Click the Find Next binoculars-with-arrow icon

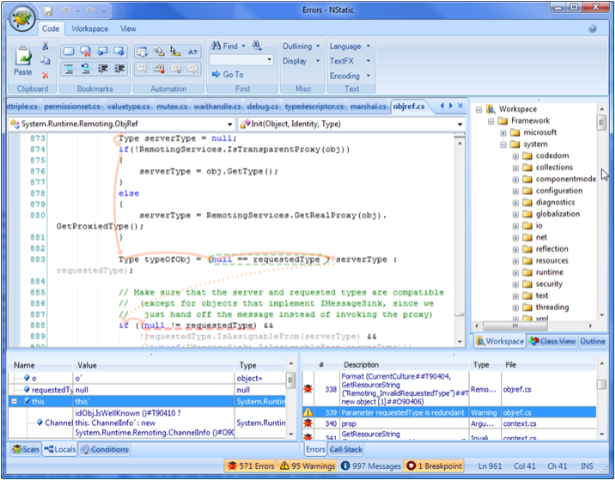(257, 46)
